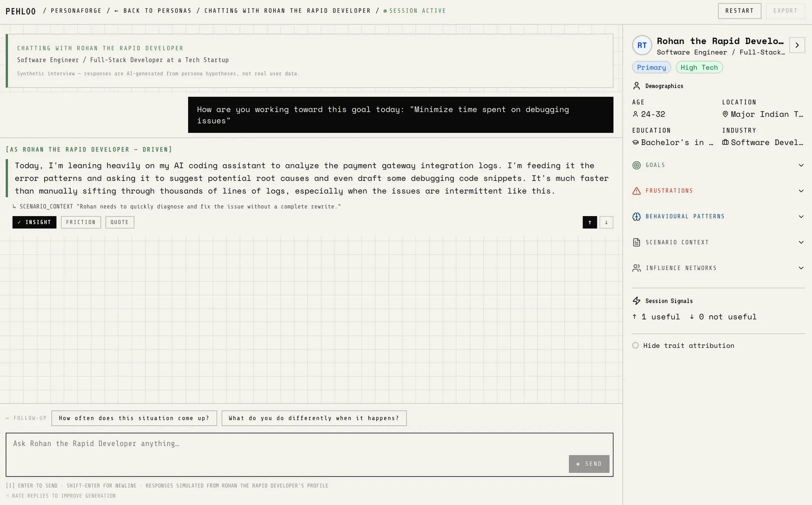Click the industry briefcase icon

click(725, 142)
